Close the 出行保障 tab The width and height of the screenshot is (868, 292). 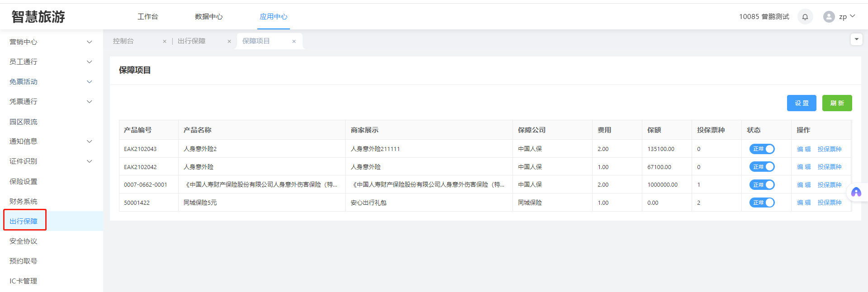click(x=229, y=41)
